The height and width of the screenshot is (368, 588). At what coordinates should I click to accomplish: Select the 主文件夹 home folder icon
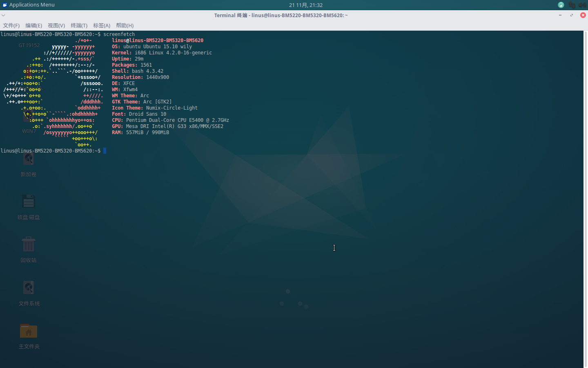pyautogui.click(x=29, y=331)
